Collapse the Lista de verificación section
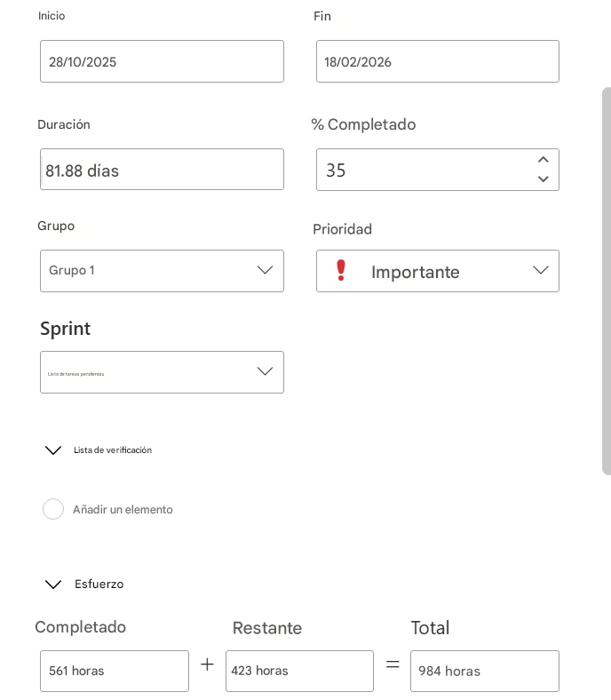This screenshot has width=611, height=700. point(53,450)
